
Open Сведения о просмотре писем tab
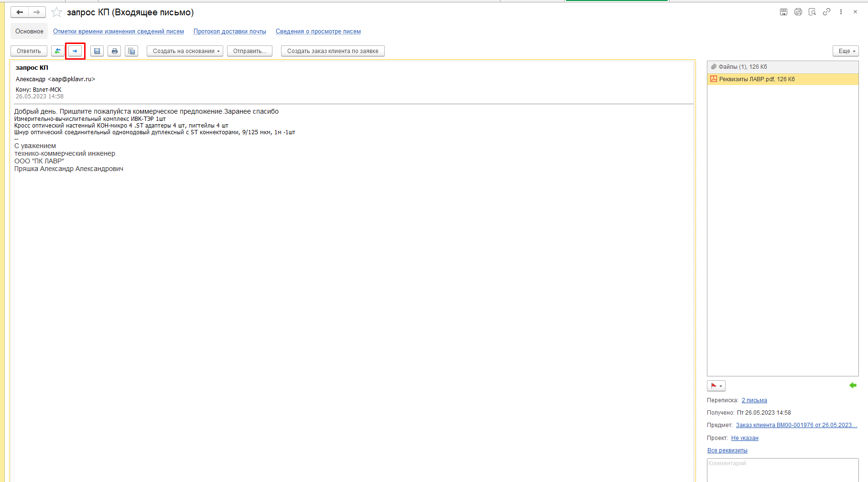coord(318,32)
